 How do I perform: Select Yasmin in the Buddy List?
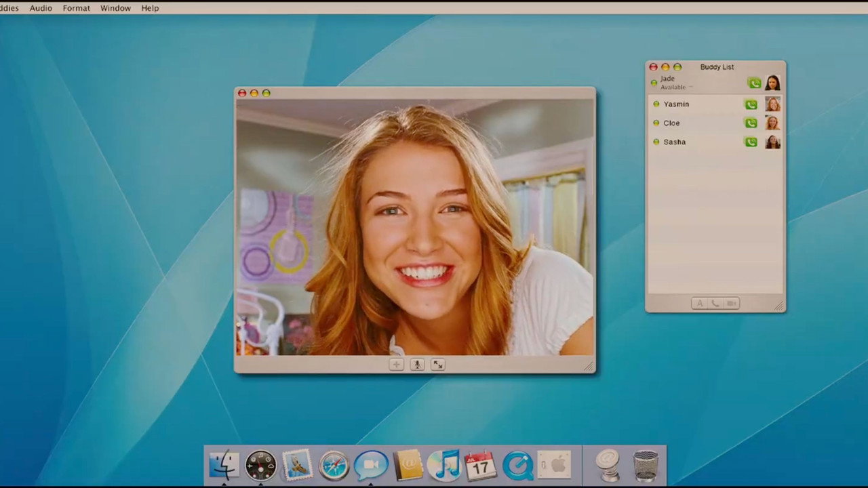(715, 104)
